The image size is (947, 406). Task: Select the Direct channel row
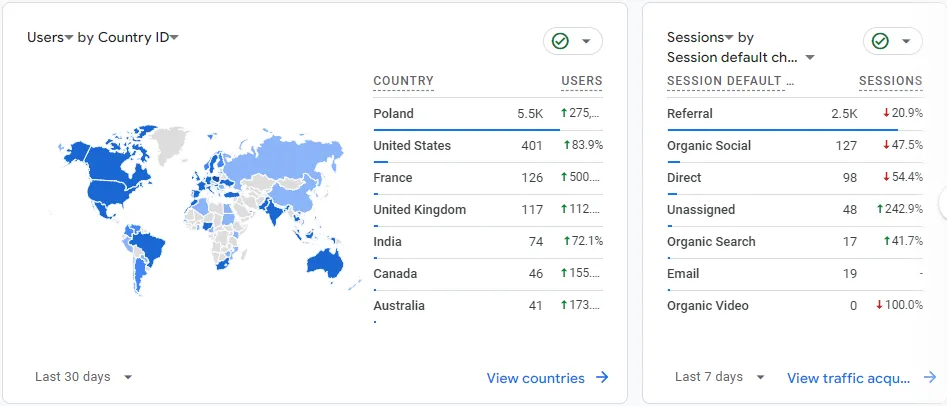tap(795, 178)
